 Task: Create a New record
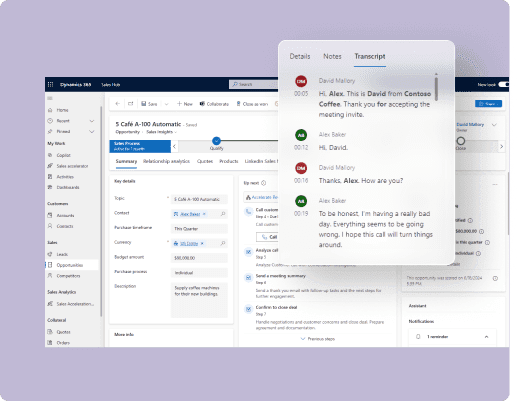pyautogui.click(x=185, y=104)
